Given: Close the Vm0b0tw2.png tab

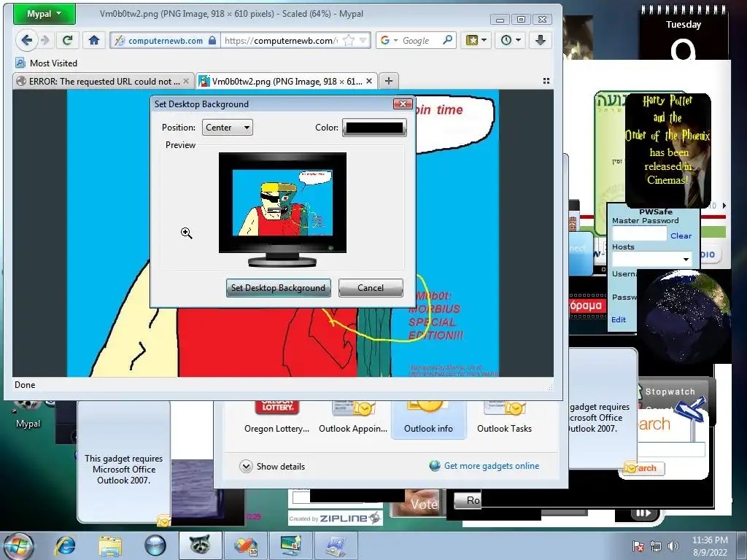Looking at the screenshot, I should pos(368,81).
